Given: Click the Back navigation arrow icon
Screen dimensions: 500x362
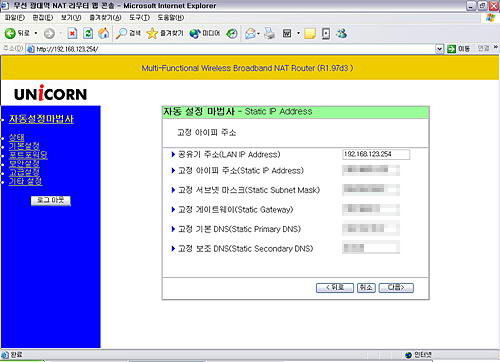Looking at the screenshot, I should [10, 33].
